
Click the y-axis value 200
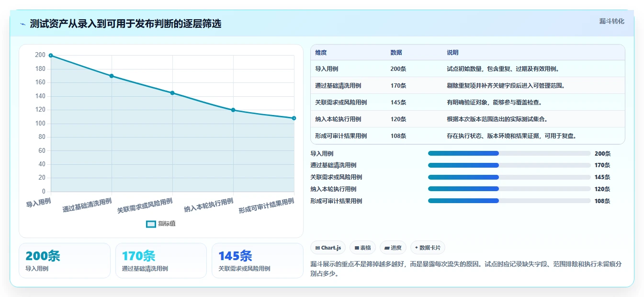click(x=40, y=55)
